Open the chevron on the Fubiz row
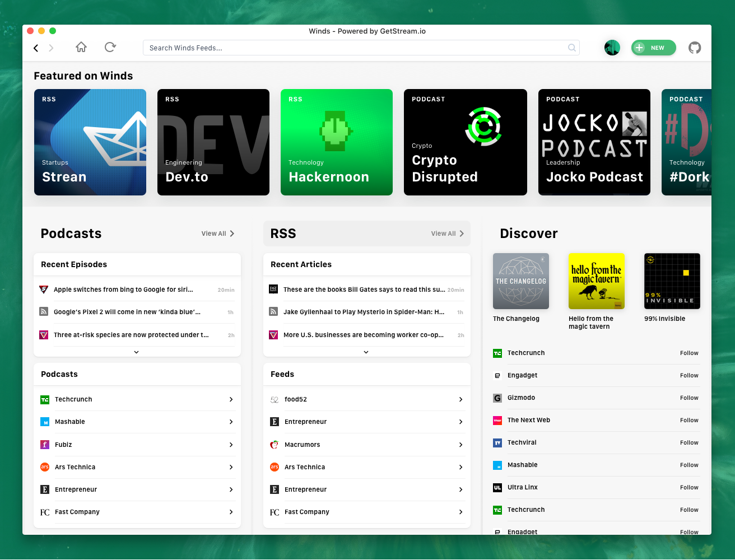735x560 pixels. pos(231,445)
